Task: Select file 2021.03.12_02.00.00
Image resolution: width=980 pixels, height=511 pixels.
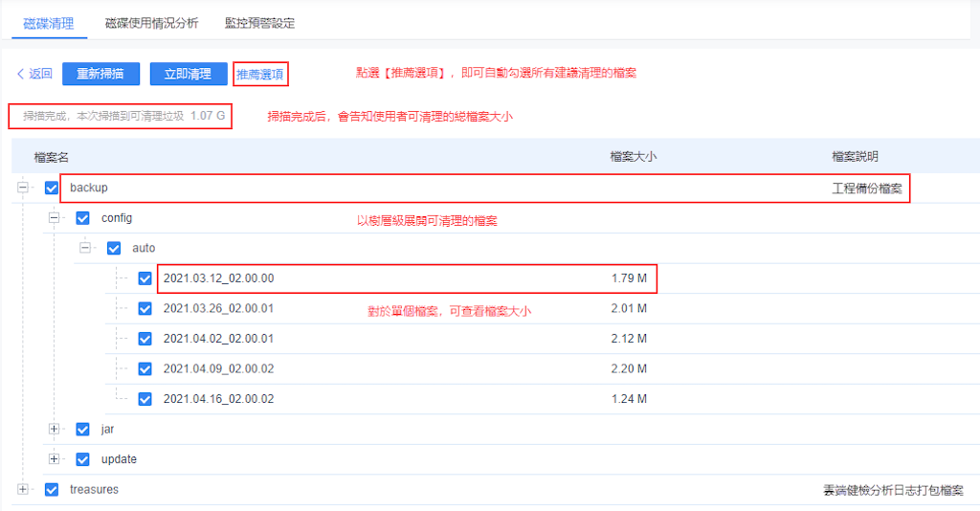Action: pyautogui.click(x=219, y=278)
